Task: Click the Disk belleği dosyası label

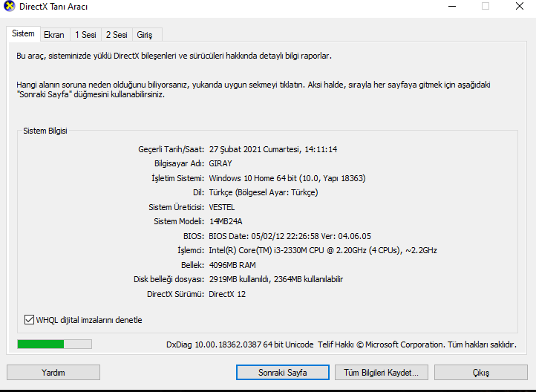Action: 169,280
